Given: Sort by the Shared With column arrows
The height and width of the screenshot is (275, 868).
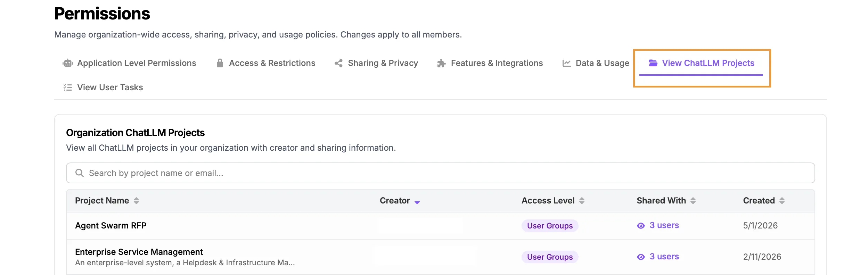Looking at the screenshot, I should point(693,201).
